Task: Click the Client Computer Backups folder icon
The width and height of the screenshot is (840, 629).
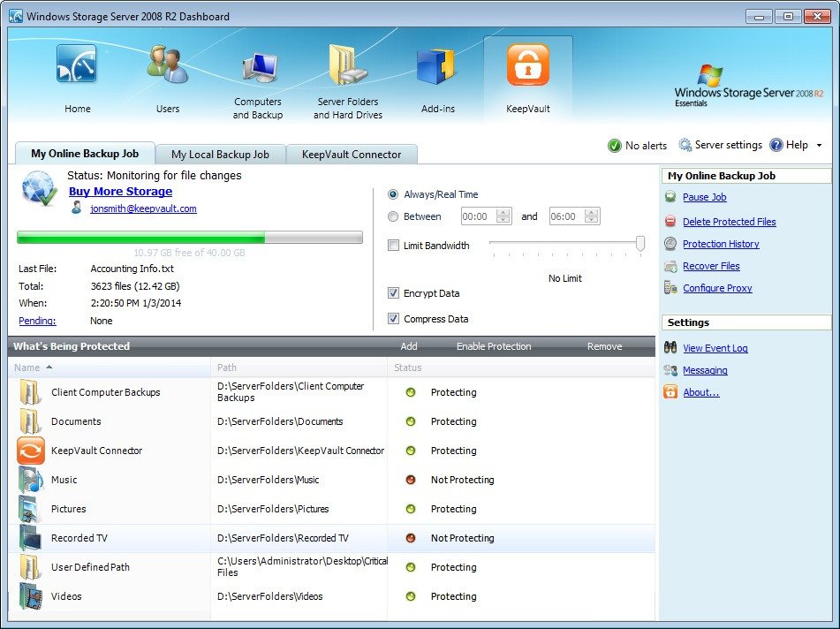Action: pos(29,392)
